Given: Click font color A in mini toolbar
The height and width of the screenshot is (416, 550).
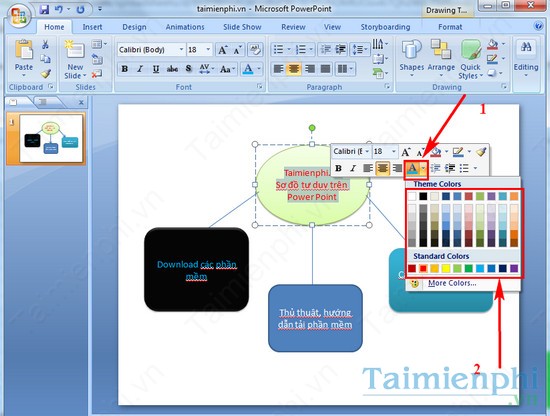Looking at the screenshot, I should 412,169.
